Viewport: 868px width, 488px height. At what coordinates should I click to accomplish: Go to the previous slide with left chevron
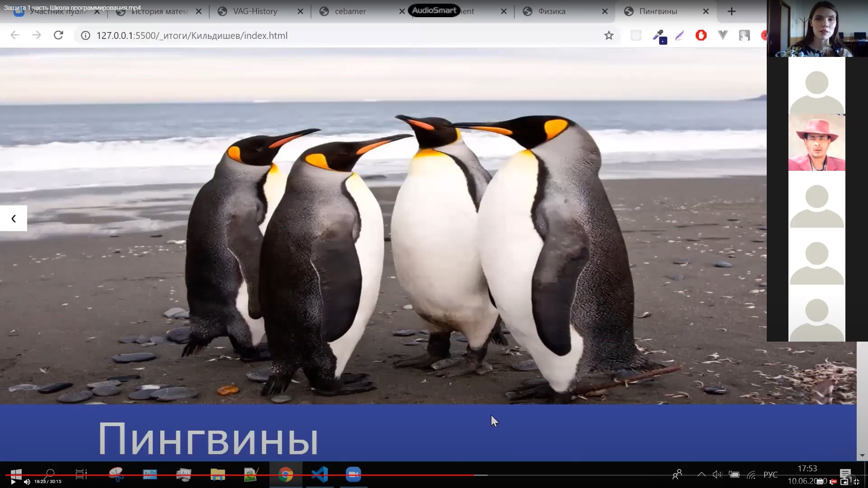[14, 219]
